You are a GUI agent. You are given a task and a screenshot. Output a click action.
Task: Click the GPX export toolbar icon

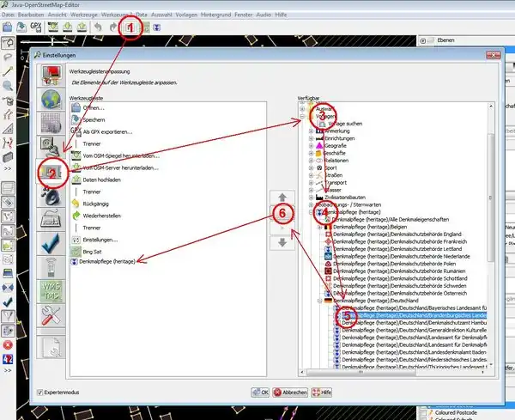pyautogui.click(x=36, y=27)
